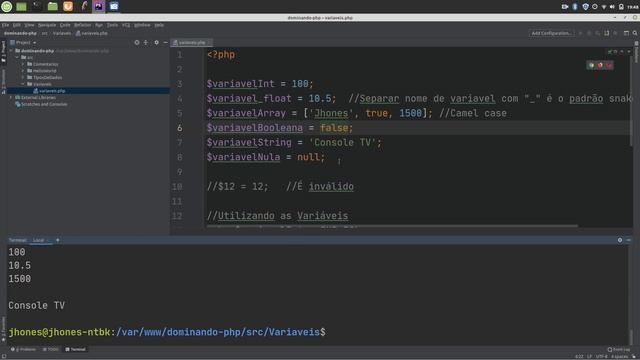This screenshot has height=360, width=640.
Task: Click the Bluetooth tray icon
Action: point(575,7)
